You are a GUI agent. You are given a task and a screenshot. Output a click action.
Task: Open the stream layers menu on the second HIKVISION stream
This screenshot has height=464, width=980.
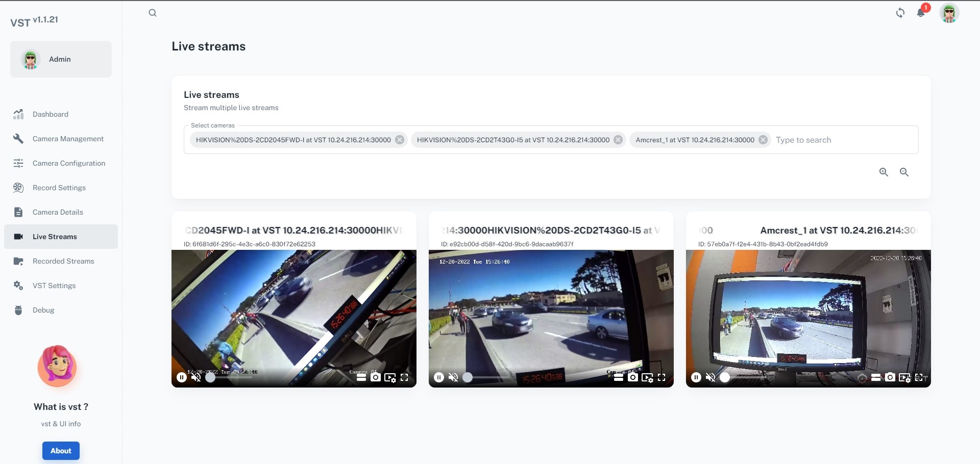coord(619,377)
